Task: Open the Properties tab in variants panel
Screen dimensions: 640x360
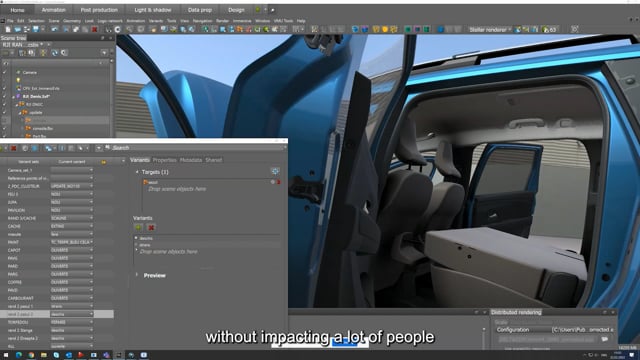Action: pyautogui.click(x=164, y=160)
